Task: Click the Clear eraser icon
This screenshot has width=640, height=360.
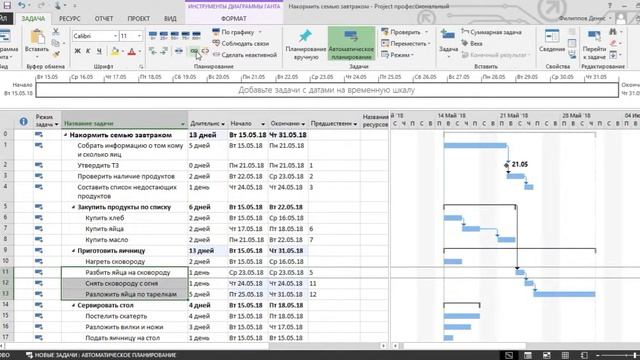Action: point(613,43)
